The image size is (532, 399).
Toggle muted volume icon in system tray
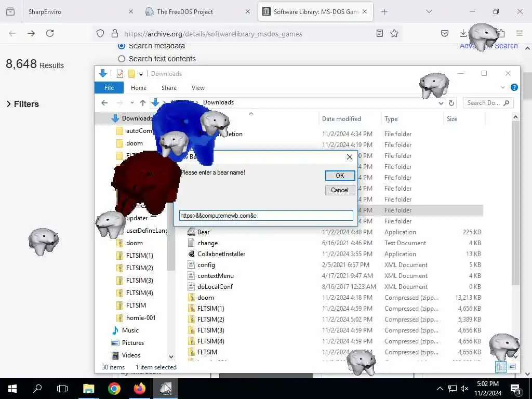[x=464, y=389]
